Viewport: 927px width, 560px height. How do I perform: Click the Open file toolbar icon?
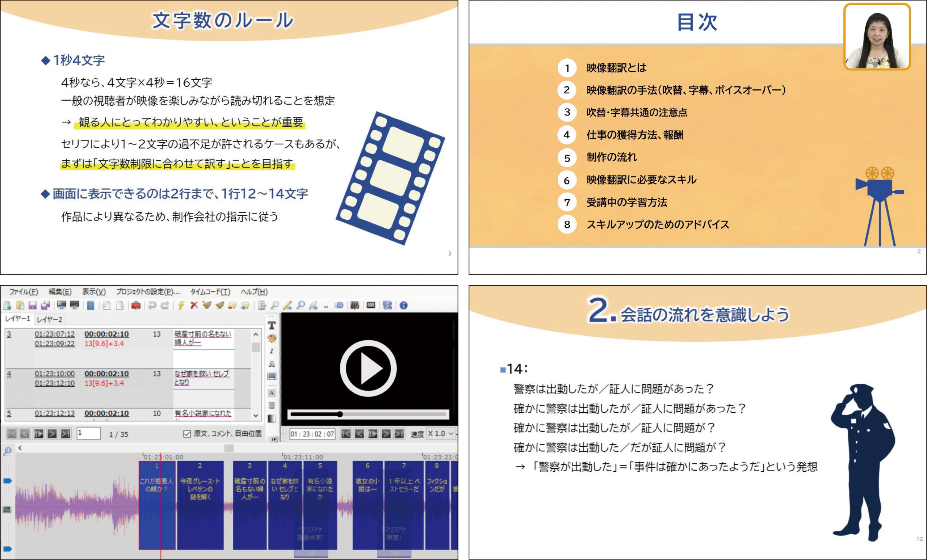pyautogui.click(x=20, y=306)
